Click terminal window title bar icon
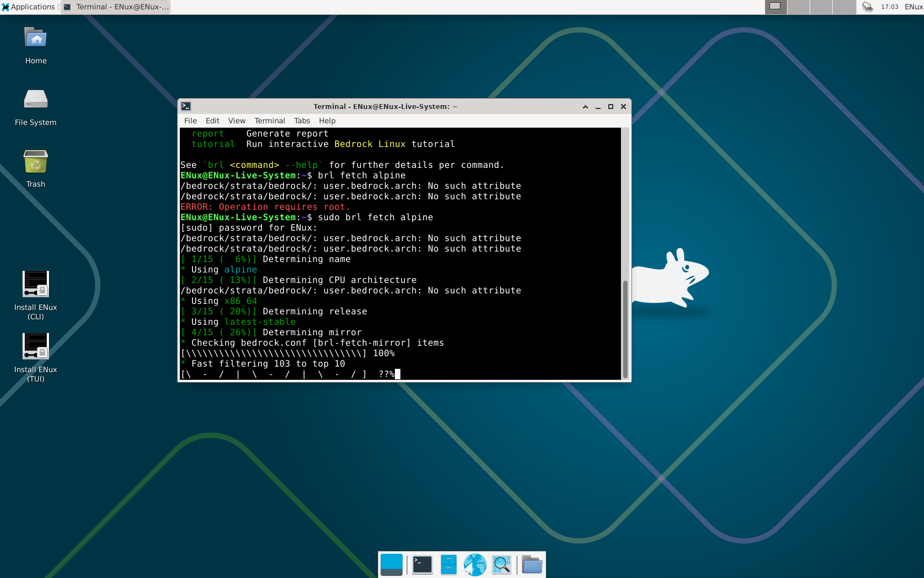 [x=186, y=106]
